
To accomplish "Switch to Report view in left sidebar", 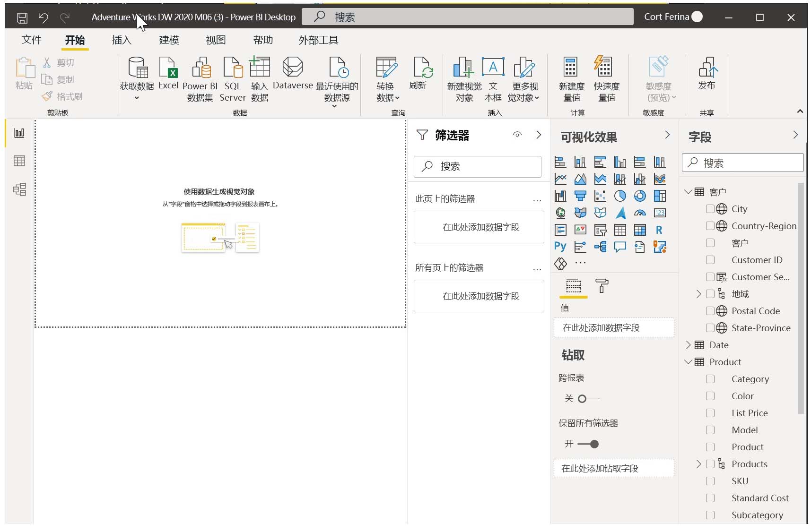I will click(x=19, y=133).
